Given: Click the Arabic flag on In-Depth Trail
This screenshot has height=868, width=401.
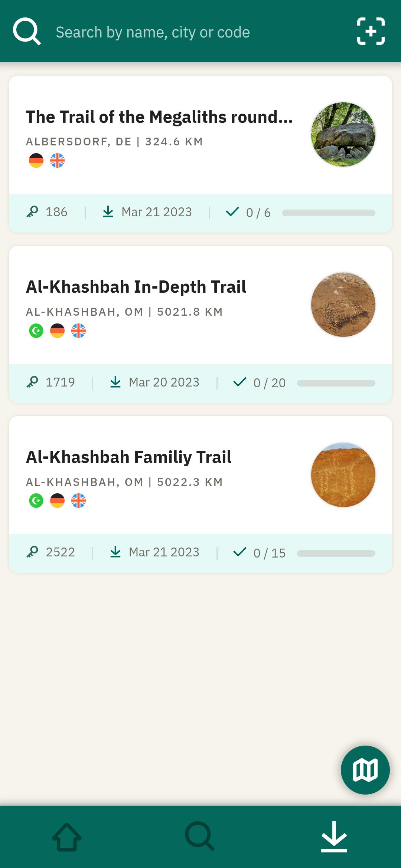Looking at the screenshot, I should pyautogui.click(x=36, y=331).
